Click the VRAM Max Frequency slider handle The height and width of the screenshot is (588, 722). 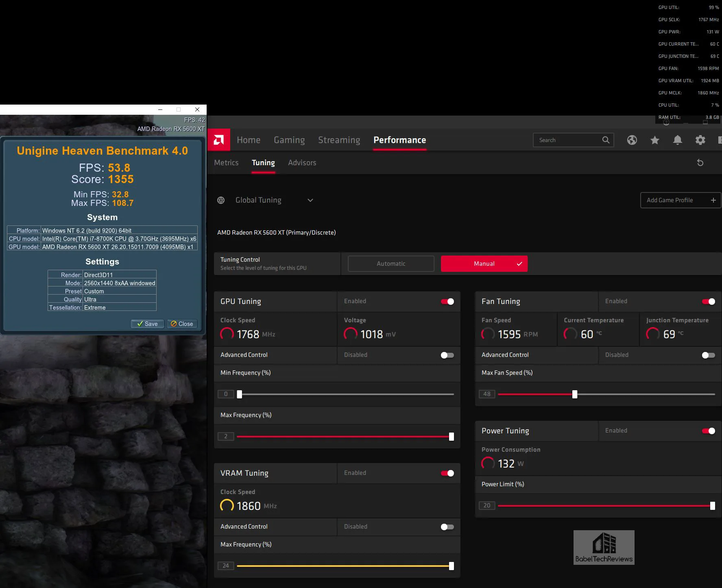coord(452,566)
